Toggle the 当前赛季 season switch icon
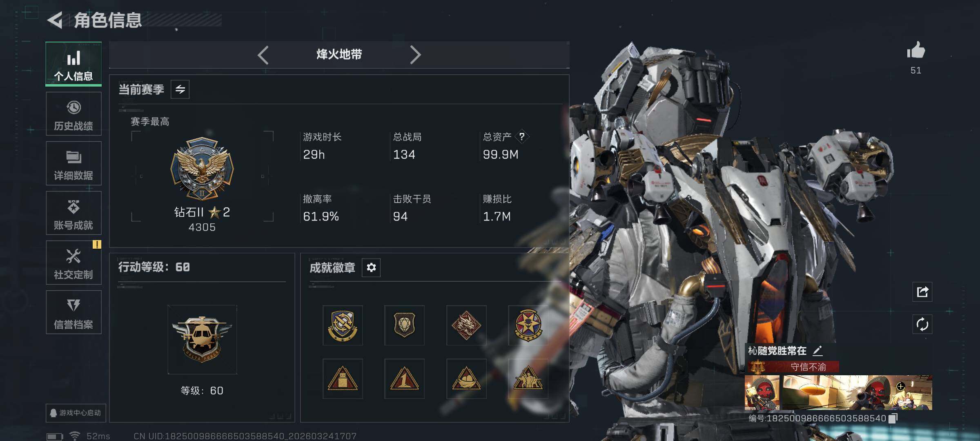 point(180,89)
